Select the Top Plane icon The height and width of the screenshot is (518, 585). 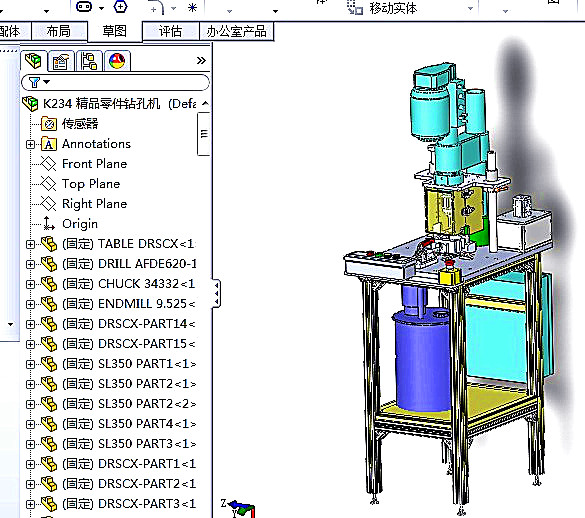[49, 184]
